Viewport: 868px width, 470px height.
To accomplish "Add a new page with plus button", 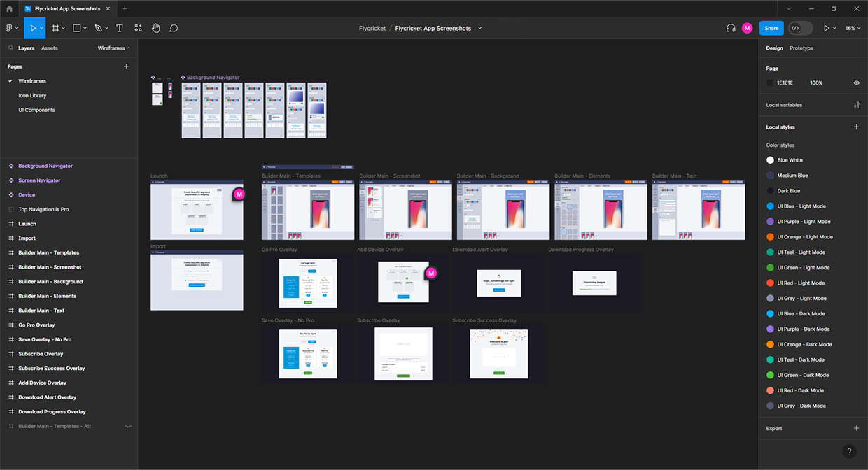I will [126, 66].
